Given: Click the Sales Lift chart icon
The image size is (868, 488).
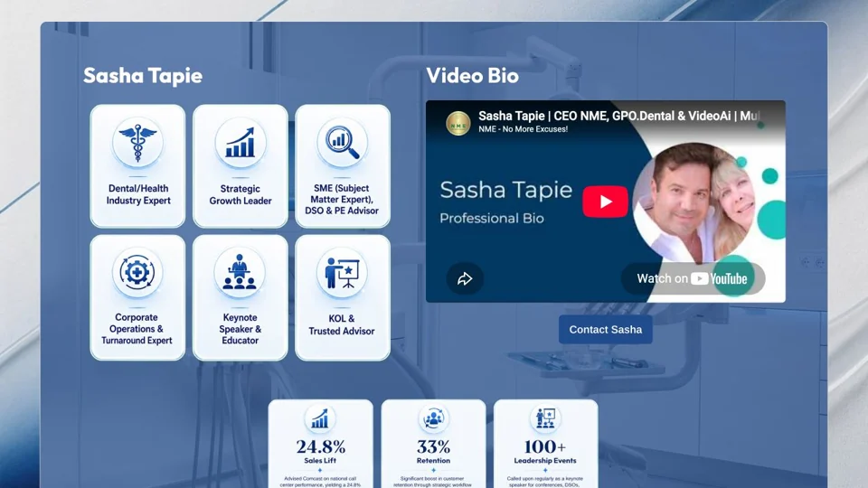Looking at the screenshot, I should click(x=320, y=418).
